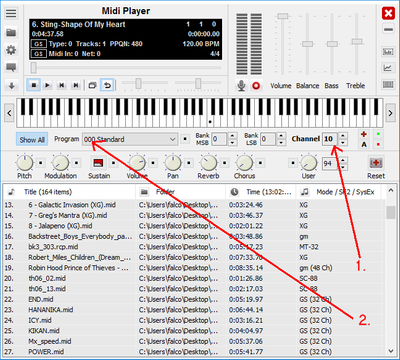Screen dimensions: 400x360
Task: Open the hamburger menu icon
Action: (x=11, y=13)
